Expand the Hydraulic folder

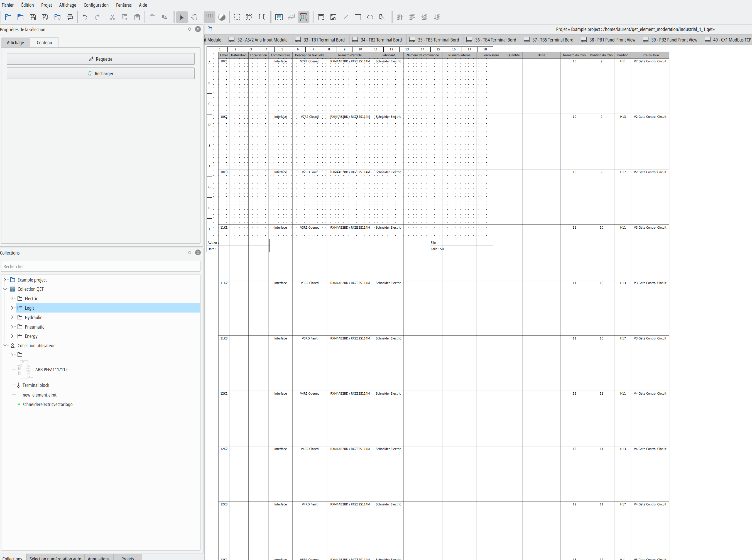click(12, 317)
